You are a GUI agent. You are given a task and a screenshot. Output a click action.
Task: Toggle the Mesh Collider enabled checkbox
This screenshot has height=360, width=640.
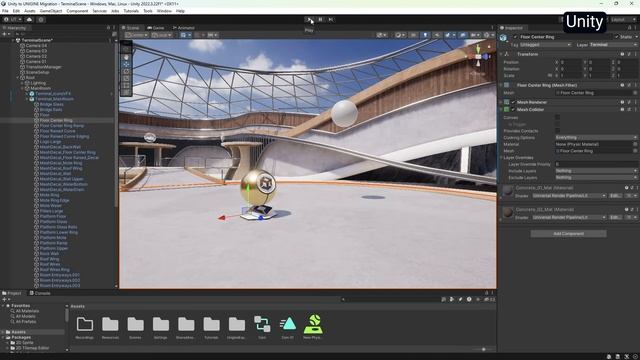[513, 109]
